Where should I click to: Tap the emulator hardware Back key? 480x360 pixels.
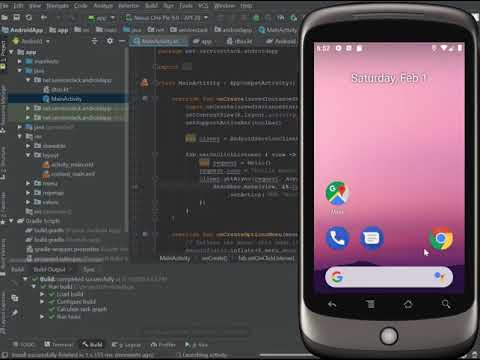pos(332,304)
